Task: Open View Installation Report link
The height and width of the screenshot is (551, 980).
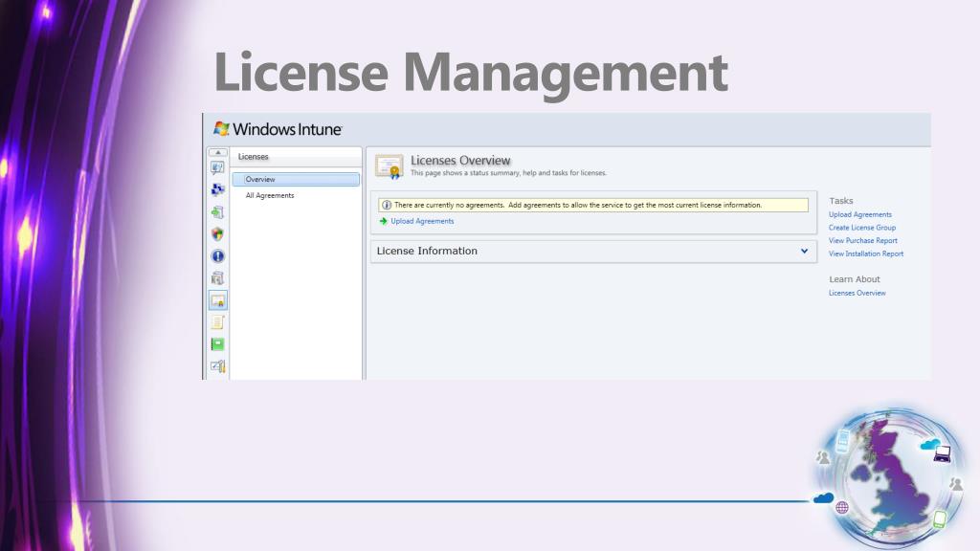Action: pos(865,253)
